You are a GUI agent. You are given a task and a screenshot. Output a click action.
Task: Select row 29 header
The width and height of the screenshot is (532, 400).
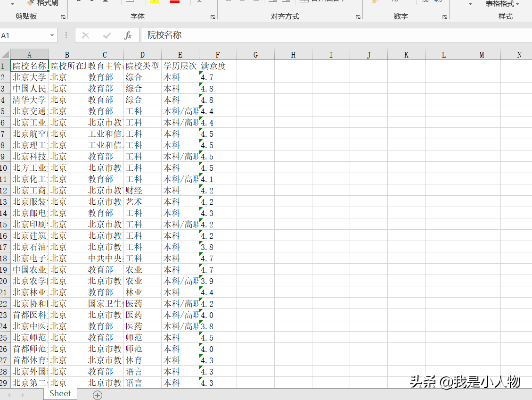tap(4, 383)
